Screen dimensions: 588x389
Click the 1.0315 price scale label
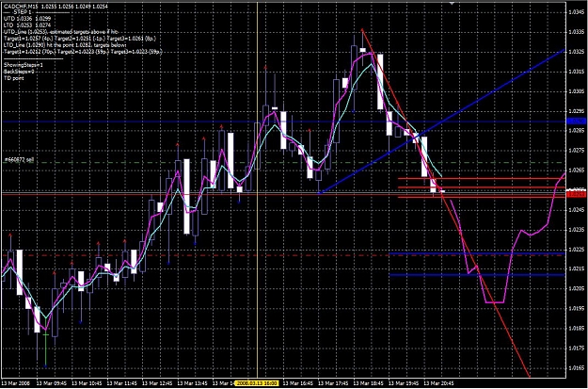coord(577,72)
